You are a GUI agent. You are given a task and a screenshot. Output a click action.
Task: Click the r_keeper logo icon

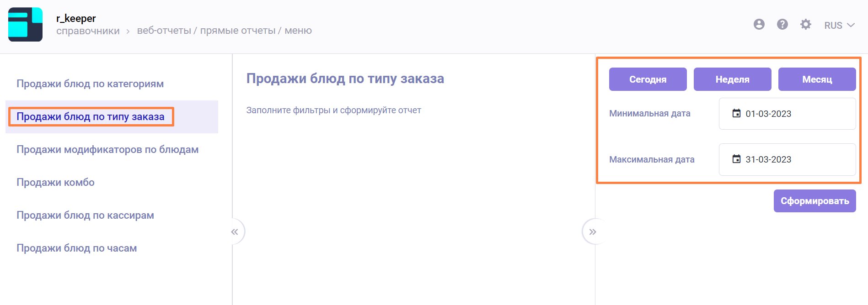click(x=25, y=25)
